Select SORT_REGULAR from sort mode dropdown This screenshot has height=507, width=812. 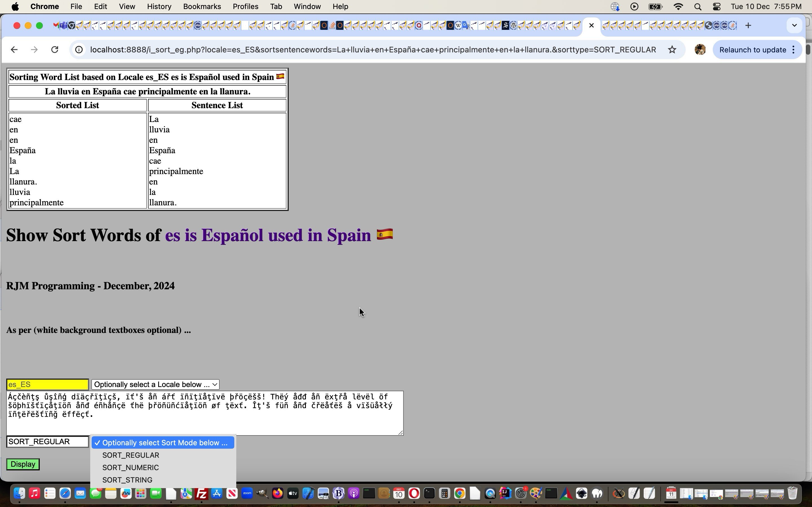[x=131, y=455]
